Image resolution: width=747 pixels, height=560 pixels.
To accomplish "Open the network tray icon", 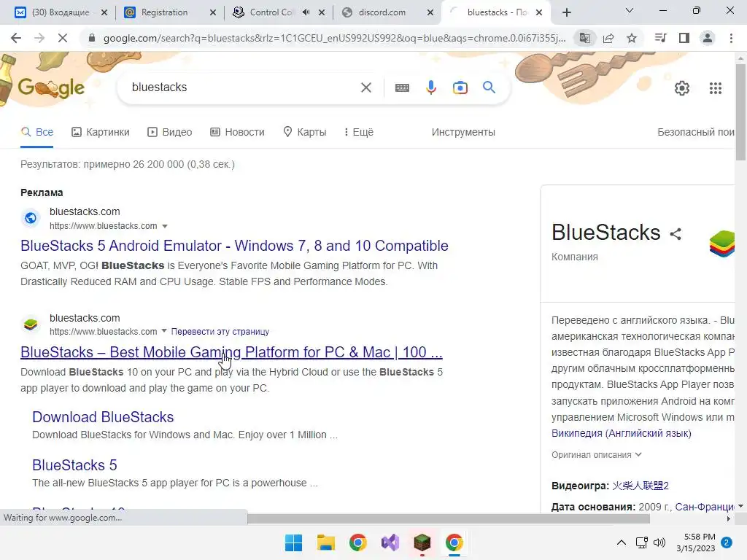I will point(642,542).
